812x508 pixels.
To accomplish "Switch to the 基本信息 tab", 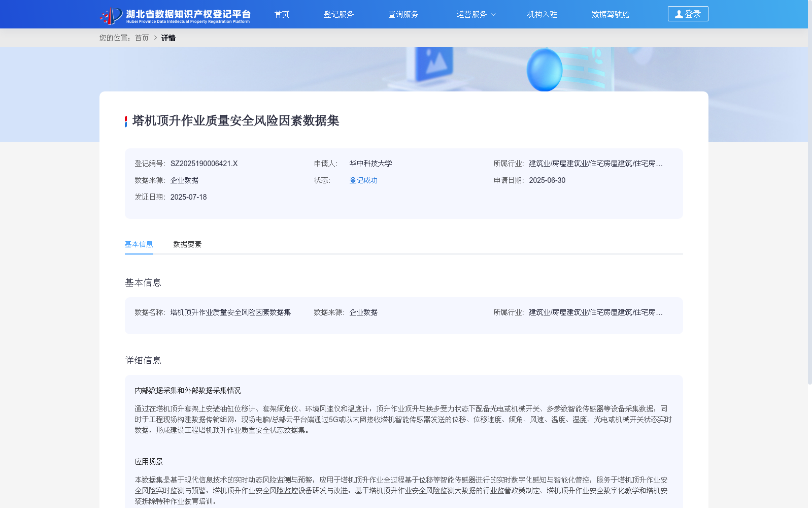I will pyautogui.click(x=139, y=244).
